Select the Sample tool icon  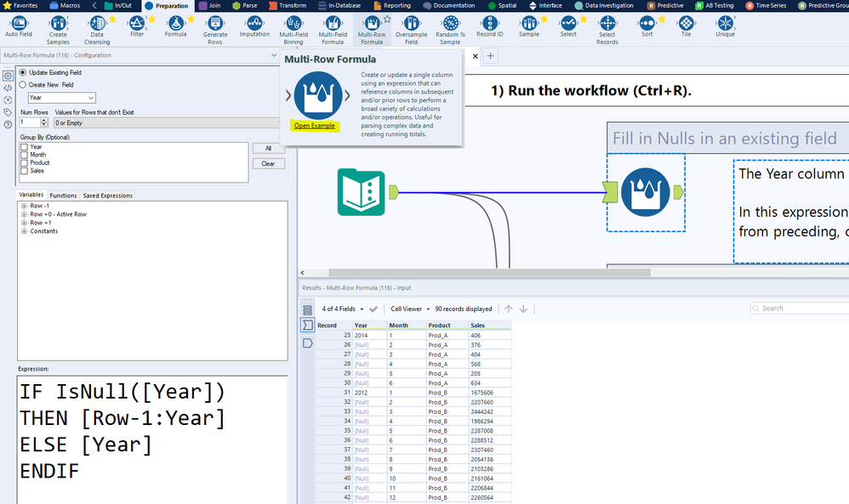[x=529, y=23]
